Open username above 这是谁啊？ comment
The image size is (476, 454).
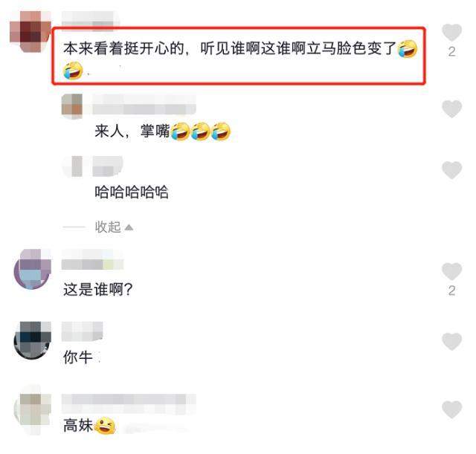(x=92, y=259)
